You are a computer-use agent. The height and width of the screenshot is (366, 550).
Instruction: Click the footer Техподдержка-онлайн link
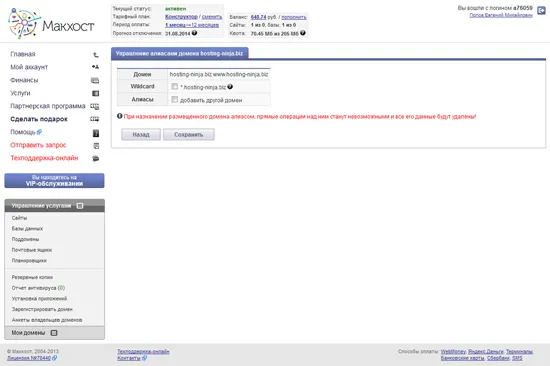[143, 351]
